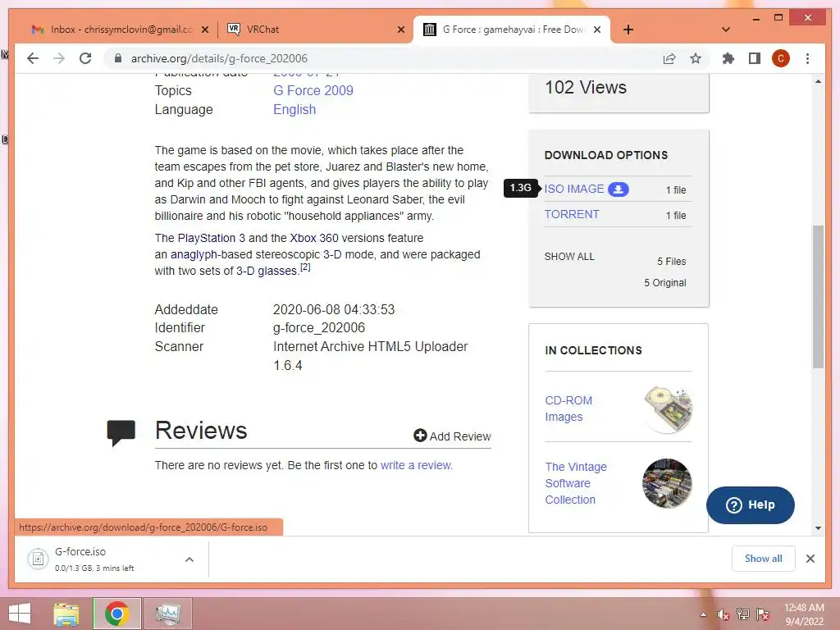Close the downloads bar
840x630 pixels.
[x=810, y=559]
